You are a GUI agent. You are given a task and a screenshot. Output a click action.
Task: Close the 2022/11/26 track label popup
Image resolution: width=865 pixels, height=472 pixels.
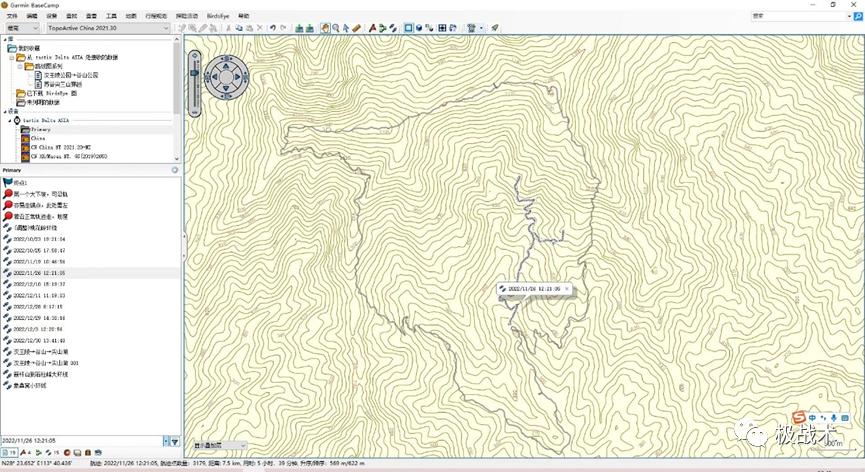(x=566, y=288)
